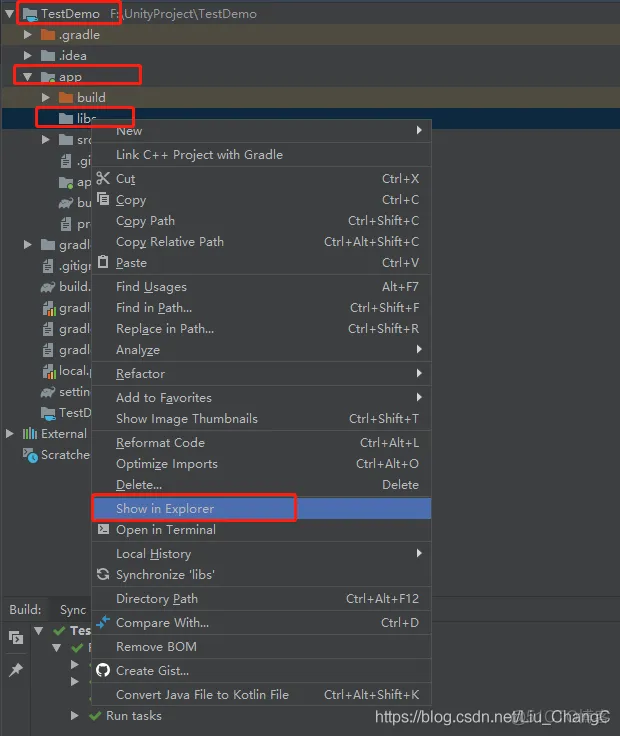Click the orange build folder icon

[66, 98]
